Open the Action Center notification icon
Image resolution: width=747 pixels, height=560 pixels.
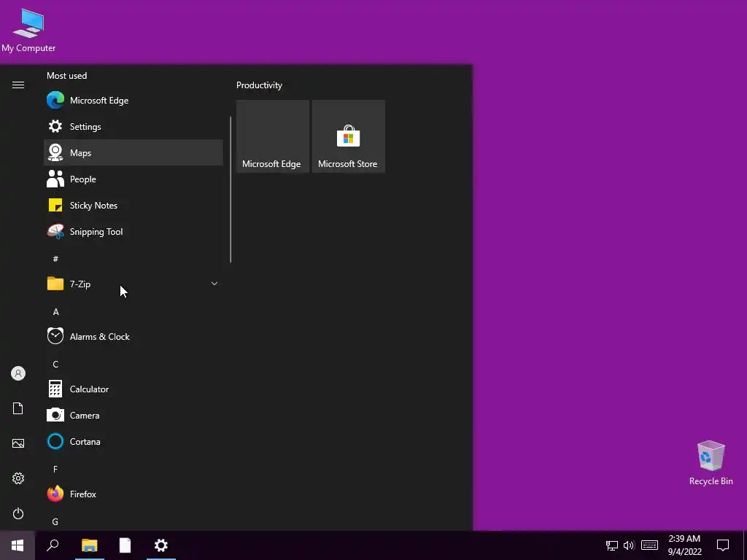[723, 545]
